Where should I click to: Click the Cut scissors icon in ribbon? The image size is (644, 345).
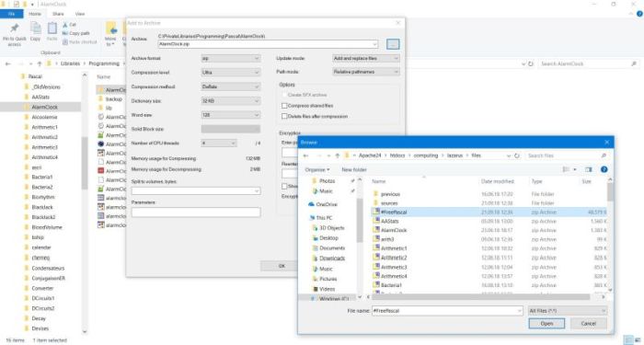[65, 25]
